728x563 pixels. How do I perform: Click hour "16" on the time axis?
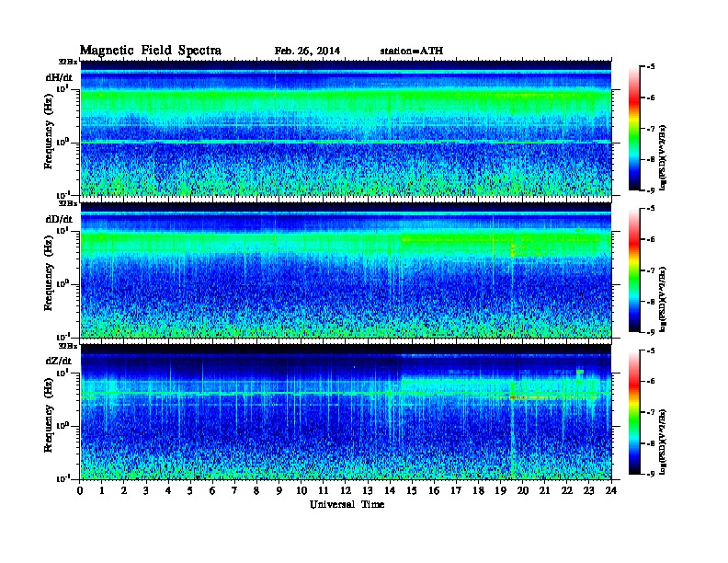[x=435, y=490]
